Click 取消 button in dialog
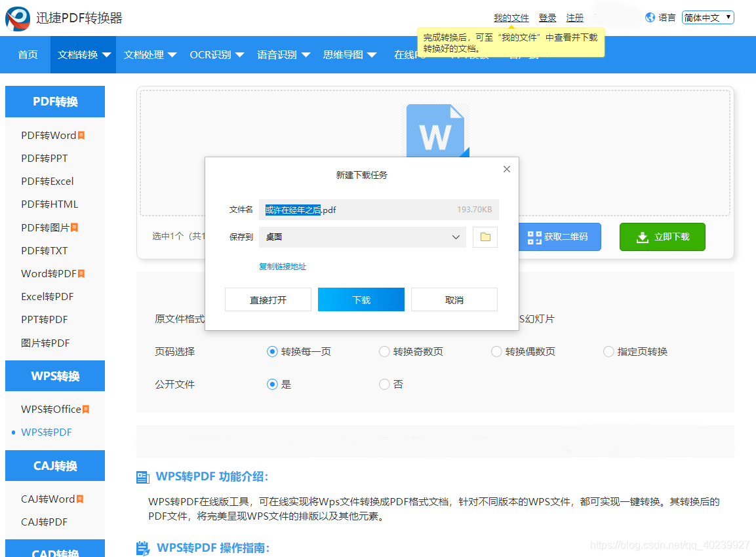756x557 pixels. tap(454, 299)
